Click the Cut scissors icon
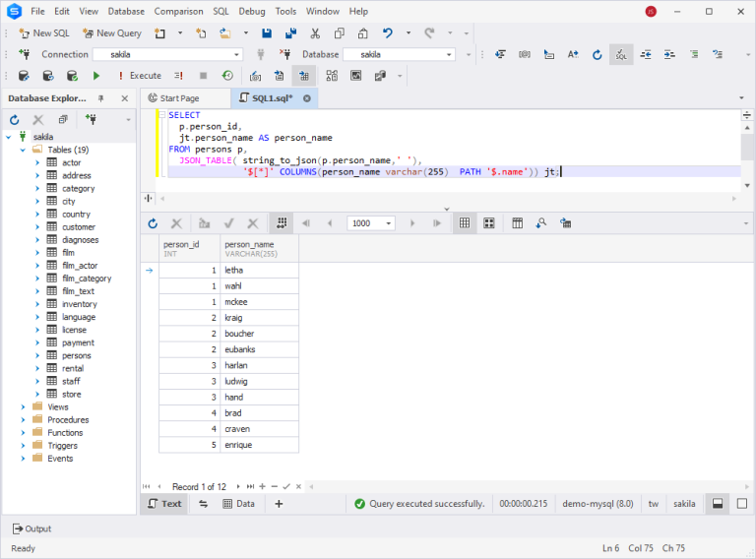The width and height of the screenshot is (756, 559). [315, 32]
